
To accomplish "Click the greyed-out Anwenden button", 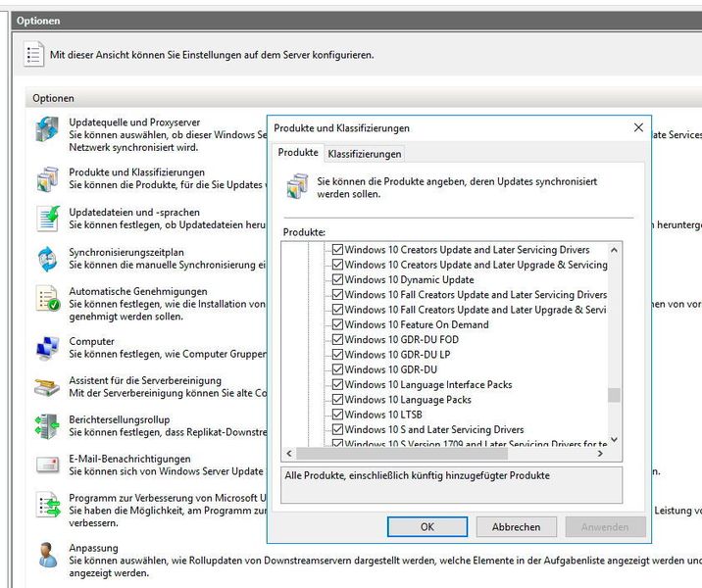I will point(605,527).
